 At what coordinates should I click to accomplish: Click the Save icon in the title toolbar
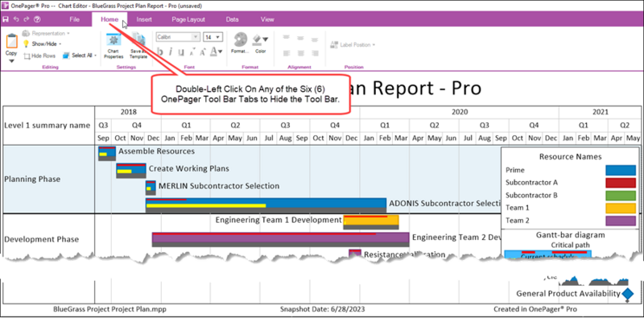(6, 19)
